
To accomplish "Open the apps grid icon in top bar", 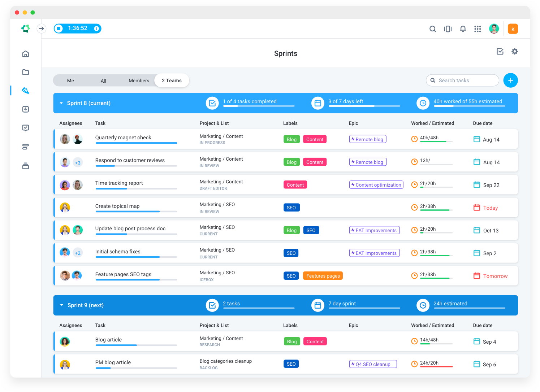I will click(x=478, y=29).
